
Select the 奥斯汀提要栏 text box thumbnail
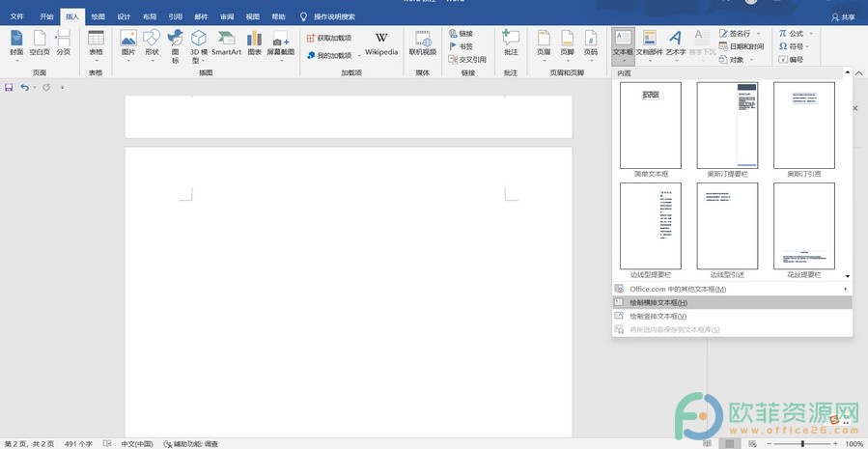click(727, 126)
